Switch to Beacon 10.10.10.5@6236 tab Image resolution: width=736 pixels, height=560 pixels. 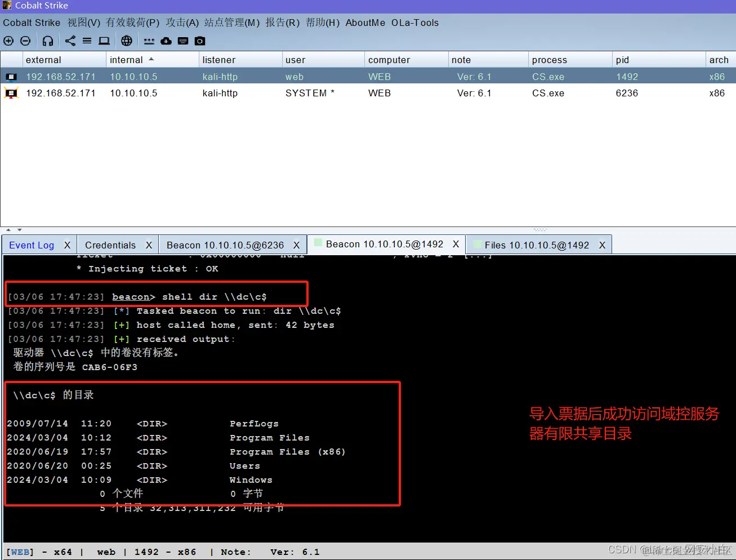(225, 245)
